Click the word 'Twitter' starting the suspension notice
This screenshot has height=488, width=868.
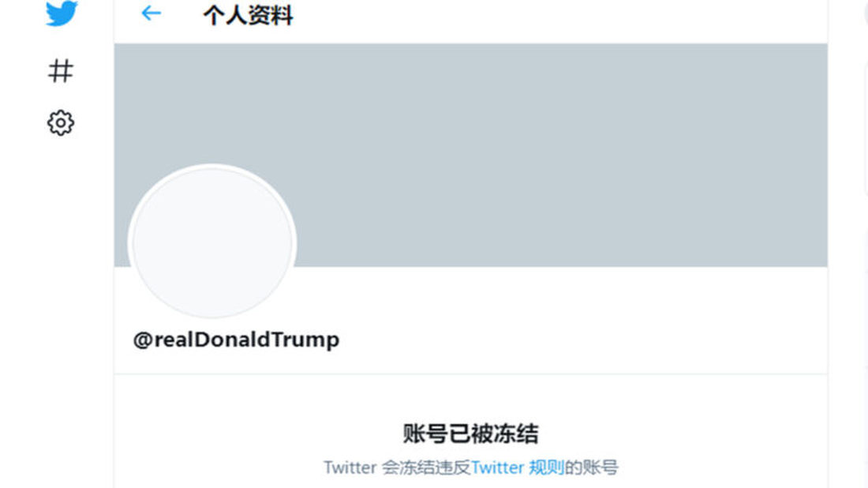point(350,467)
